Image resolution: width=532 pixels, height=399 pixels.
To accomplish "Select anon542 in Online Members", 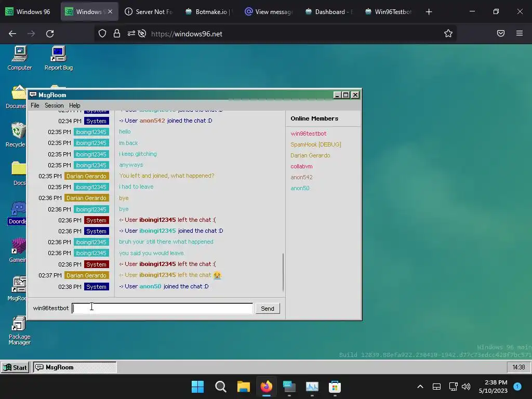I will pos(301,177).
